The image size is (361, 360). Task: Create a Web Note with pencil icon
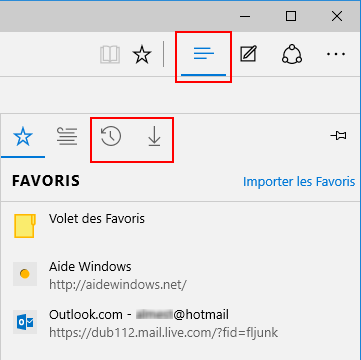[x=249, y=54]
